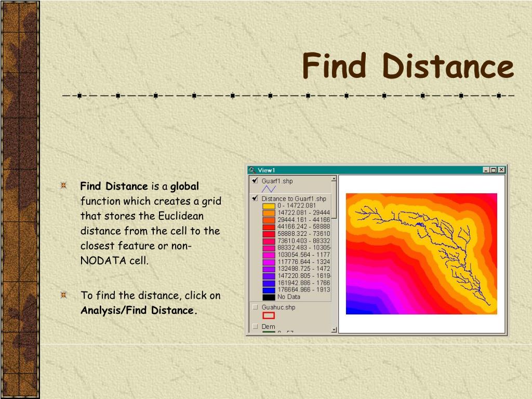Click the Guarf1.shp blue line symbol
Viewport: 532px width, 399px height.
(x=269, y=189)
